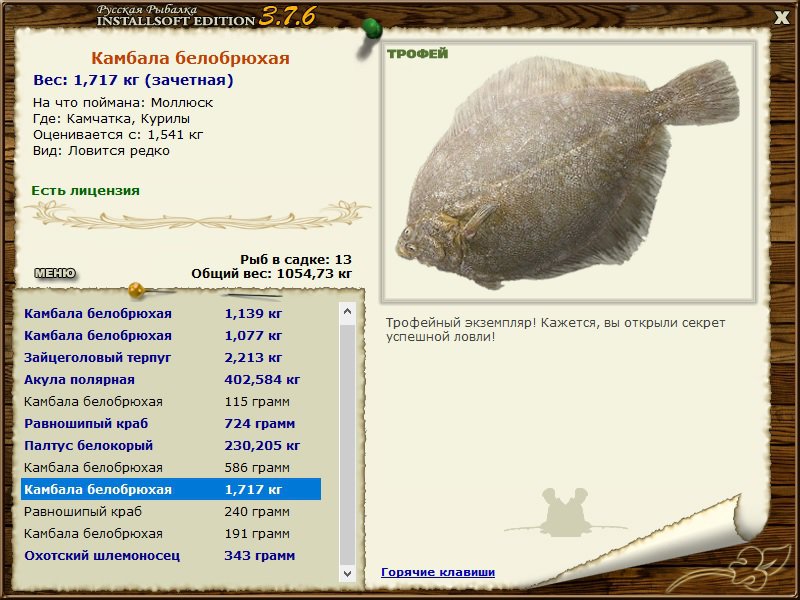Open the МЕНЮ button
The width and height of the screenshot is (800, 600).
click(x=55, y=273)
